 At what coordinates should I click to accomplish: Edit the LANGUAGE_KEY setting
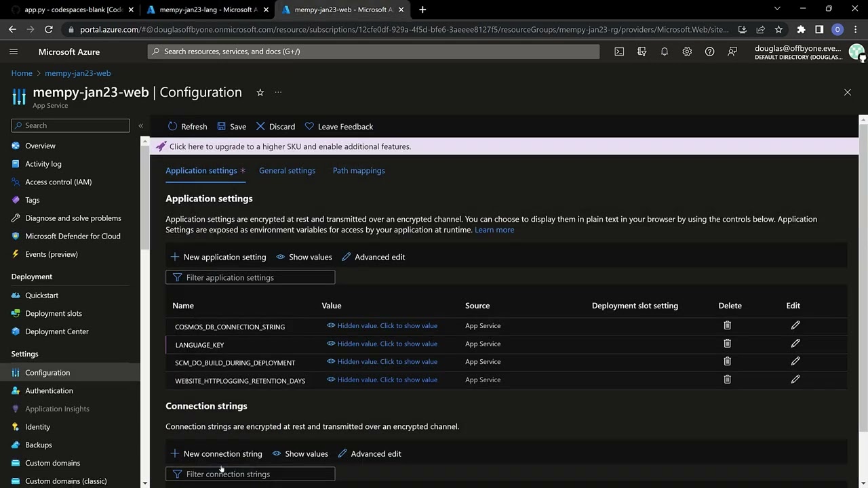pos(795,344)
